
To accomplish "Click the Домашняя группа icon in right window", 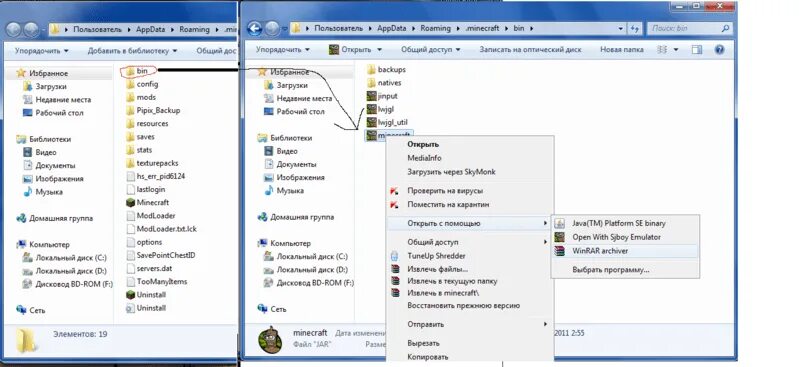I will [262, 217].
